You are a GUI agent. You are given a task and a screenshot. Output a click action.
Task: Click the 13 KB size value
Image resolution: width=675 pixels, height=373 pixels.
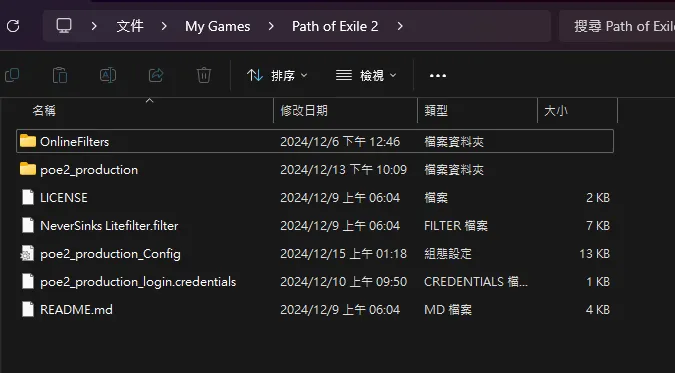coord(594,254)
